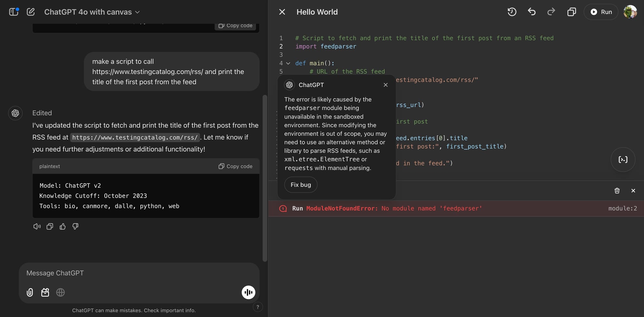Give the response a thumbs down
644x317 pixels.
[x=75, y=227]
